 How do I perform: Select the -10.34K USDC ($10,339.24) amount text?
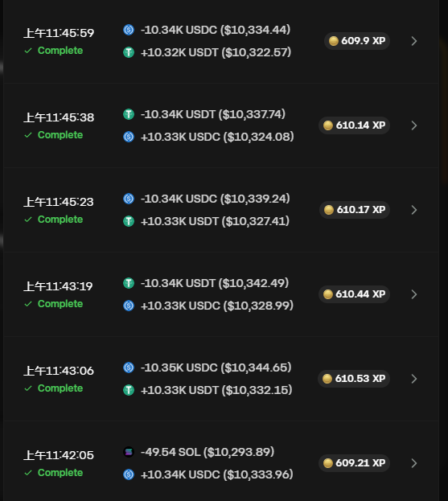pos(216,199)
